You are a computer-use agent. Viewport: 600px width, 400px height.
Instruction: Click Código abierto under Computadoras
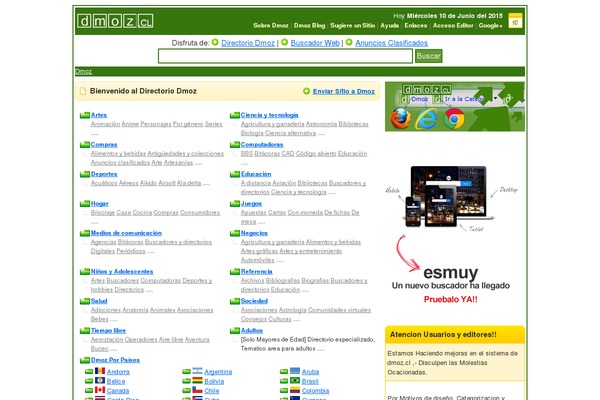[316, 153]
